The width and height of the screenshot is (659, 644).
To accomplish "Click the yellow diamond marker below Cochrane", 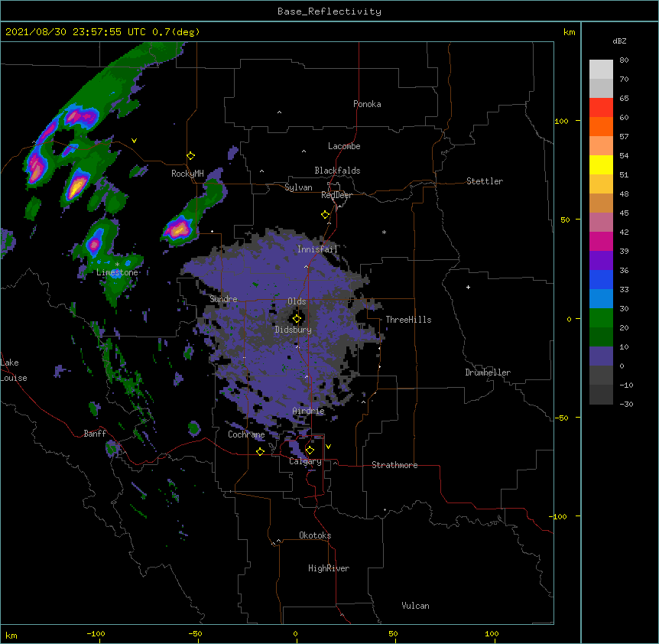I will (x=260, y=451).
